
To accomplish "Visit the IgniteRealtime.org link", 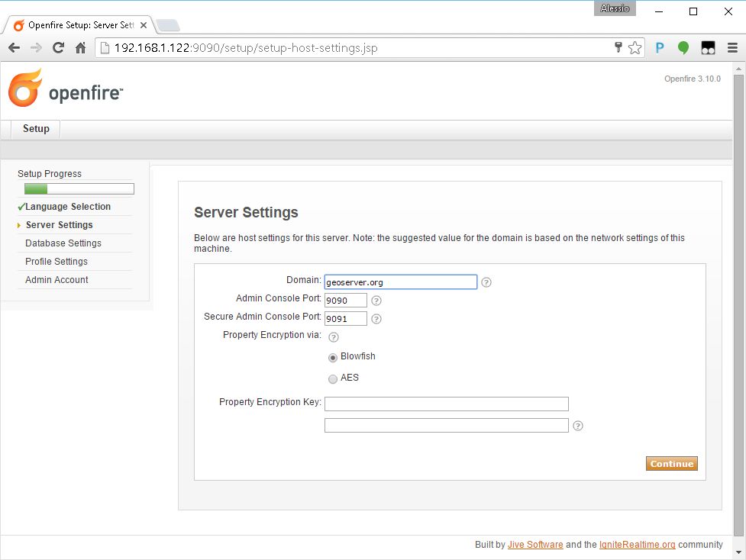I will (637, 545).
